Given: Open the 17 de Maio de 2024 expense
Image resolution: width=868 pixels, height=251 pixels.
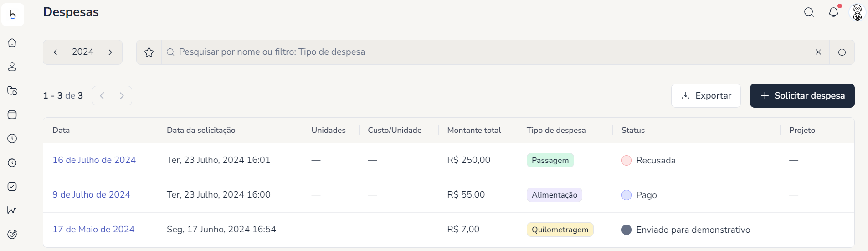Looking at the screenshot, I should [x=93, y=230].
